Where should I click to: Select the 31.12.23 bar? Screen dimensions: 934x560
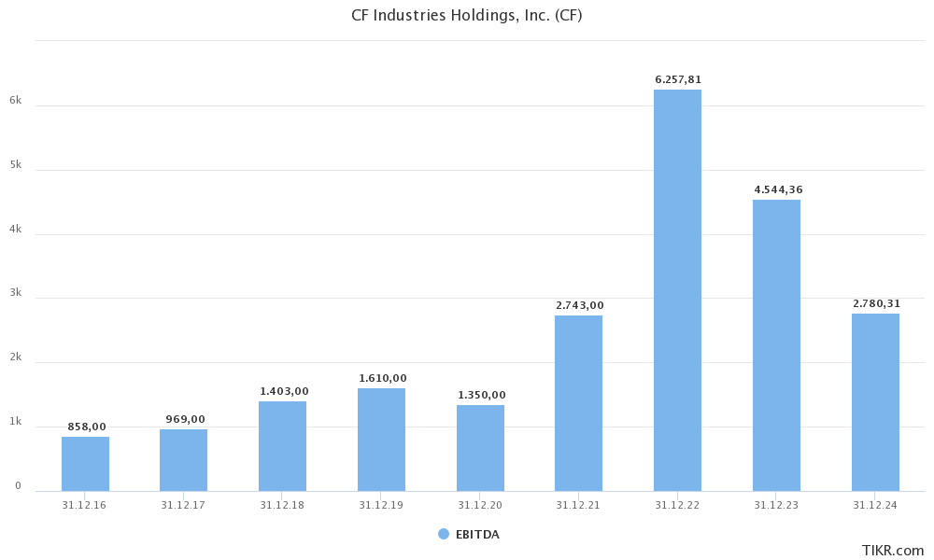click(776, 345)
